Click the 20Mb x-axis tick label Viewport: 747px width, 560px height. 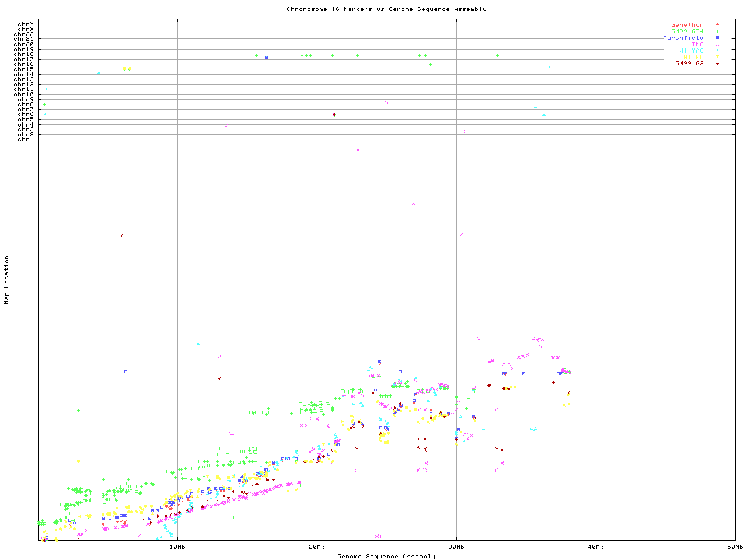[317, 547]
